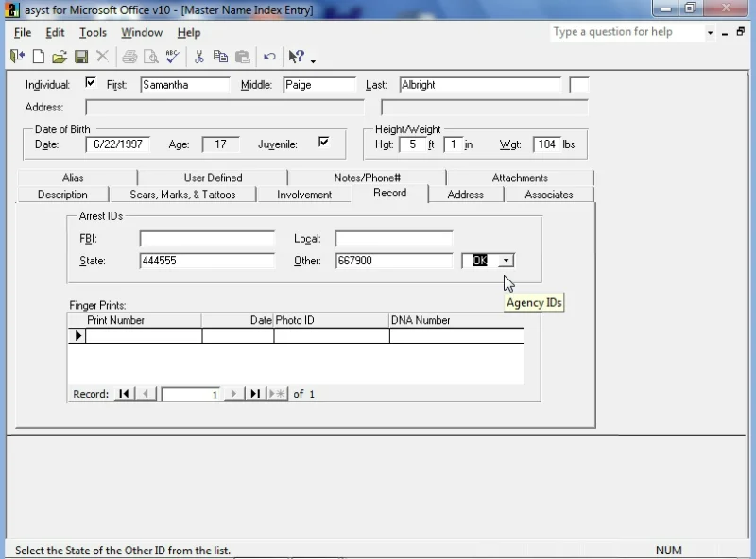
Task: Open Print Preview from toolbar
Action: [x=151, y=57]
